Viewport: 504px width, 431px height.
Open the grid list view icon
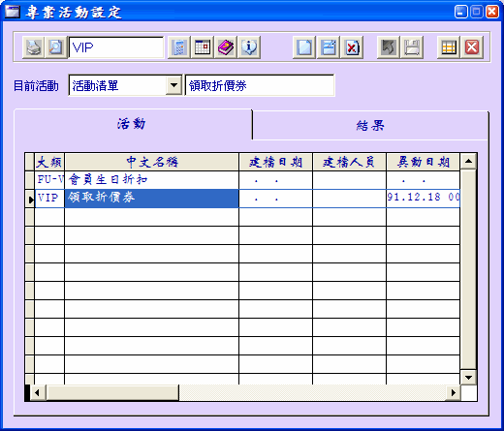point(449,47)
